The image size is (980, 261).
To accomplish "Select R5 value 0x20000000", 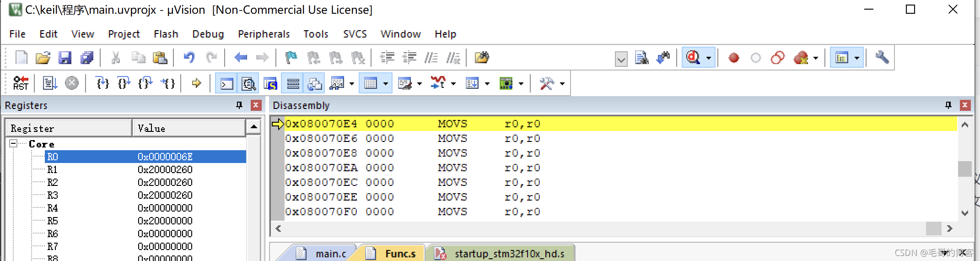I will click(x=165, y=221).
